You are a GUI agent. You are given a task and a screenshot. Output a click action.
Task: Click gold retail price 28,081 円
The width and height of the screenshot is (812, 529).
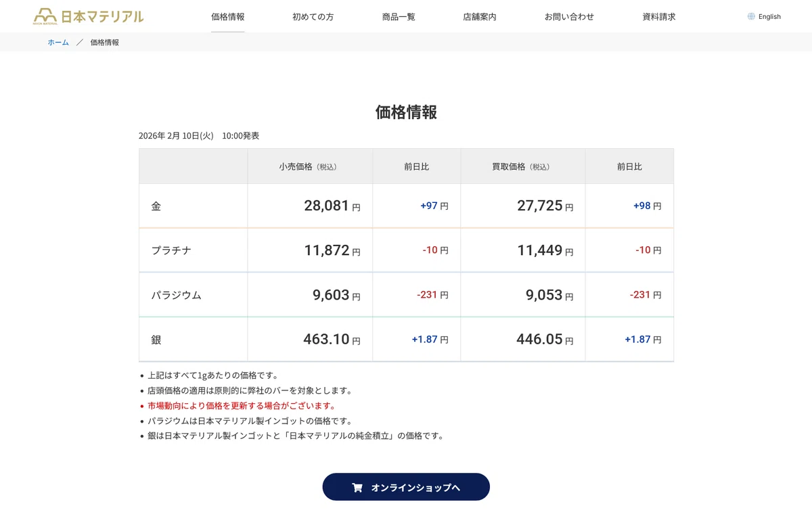click(332, 206)
